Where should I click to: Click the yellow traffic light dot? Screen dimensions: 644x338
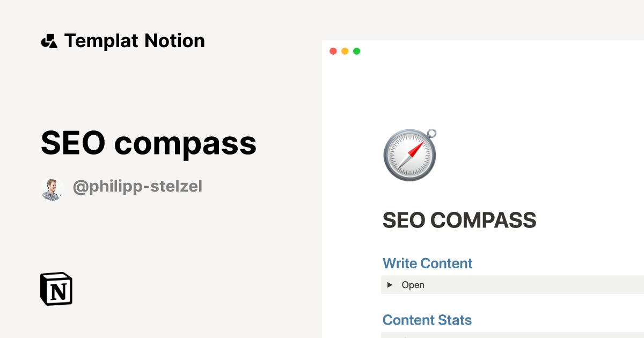[x=345, y=51]
